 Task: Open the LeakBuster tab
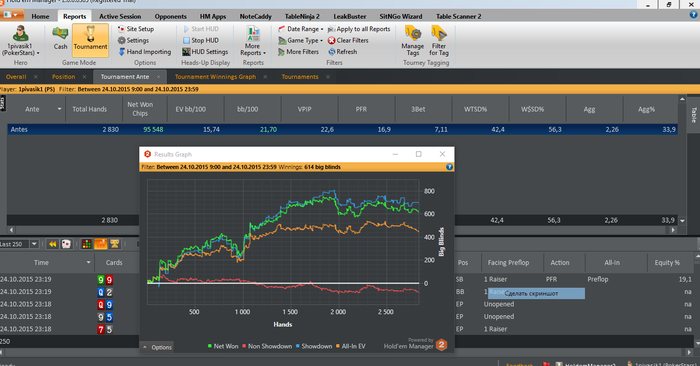(x=350, y=17)
